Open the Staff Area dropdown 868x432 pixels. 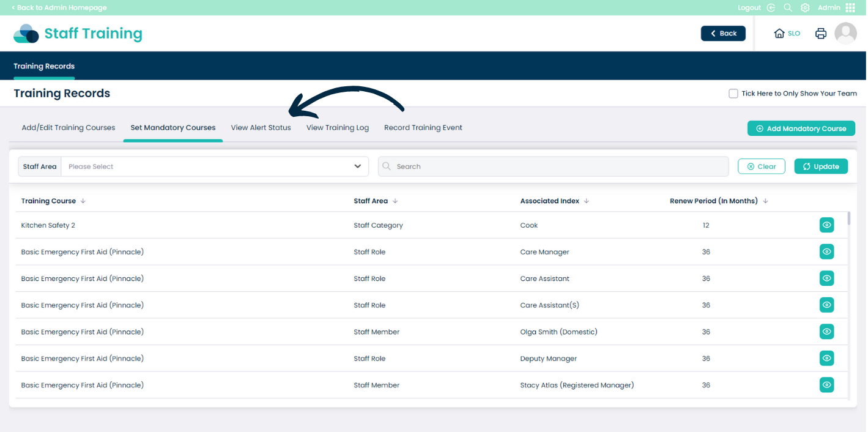(x=215, y=166)
